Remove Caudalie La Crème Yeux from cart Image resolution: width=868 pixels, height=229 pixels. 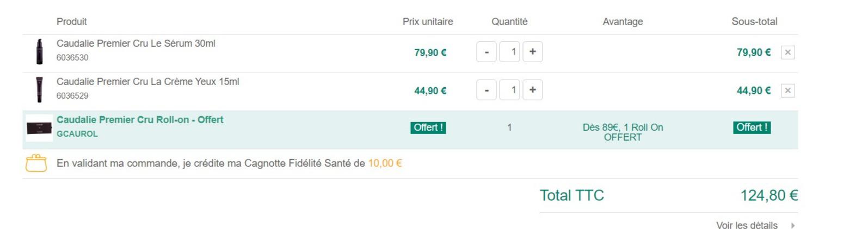tap(787, 91)
